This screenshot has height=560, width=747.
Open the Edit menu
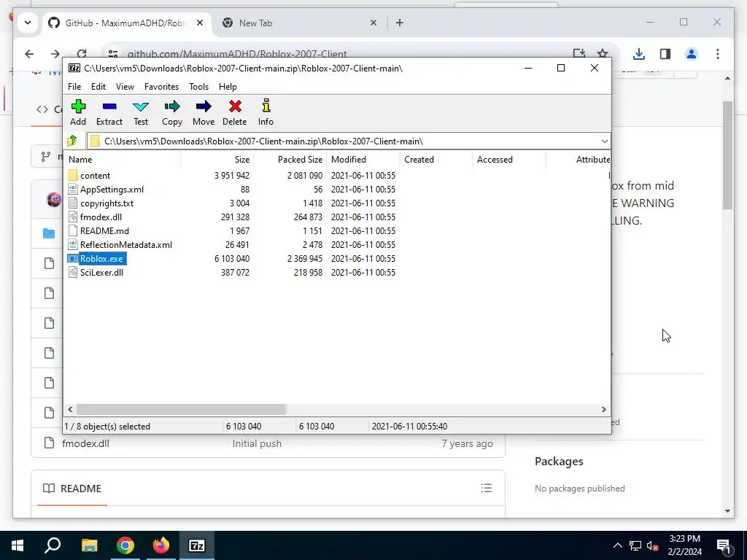[x=98, y=87]
